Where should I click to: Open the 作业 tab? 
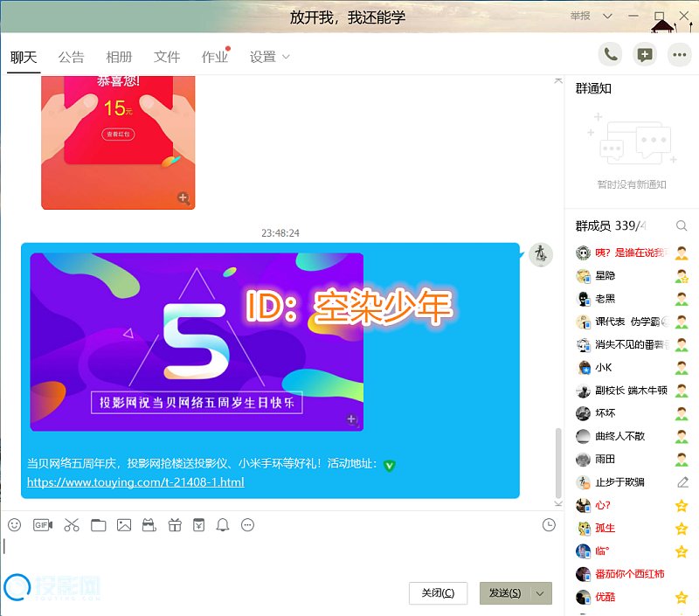(215, 57)
